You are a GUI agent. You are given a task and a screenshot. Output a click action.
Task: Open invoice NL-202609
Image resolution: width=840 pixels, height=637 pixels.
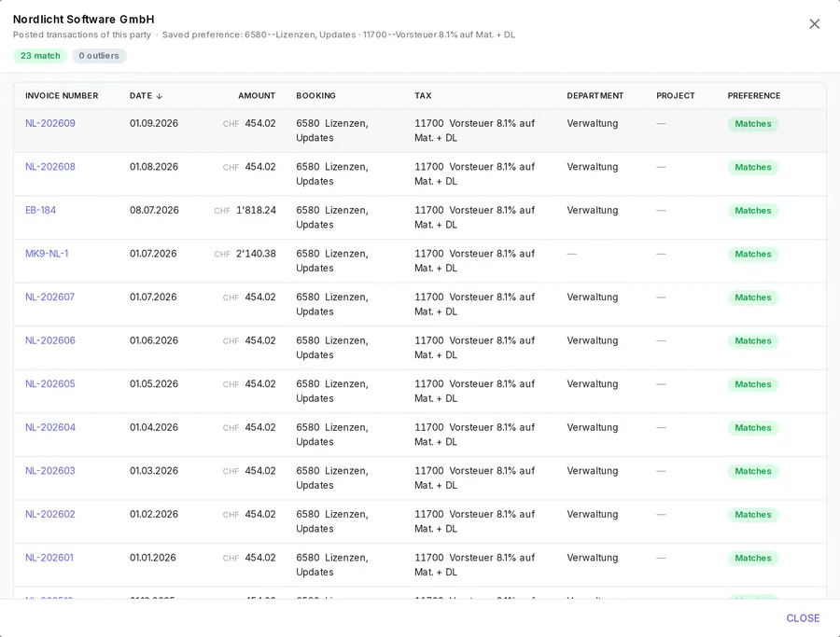50,123
